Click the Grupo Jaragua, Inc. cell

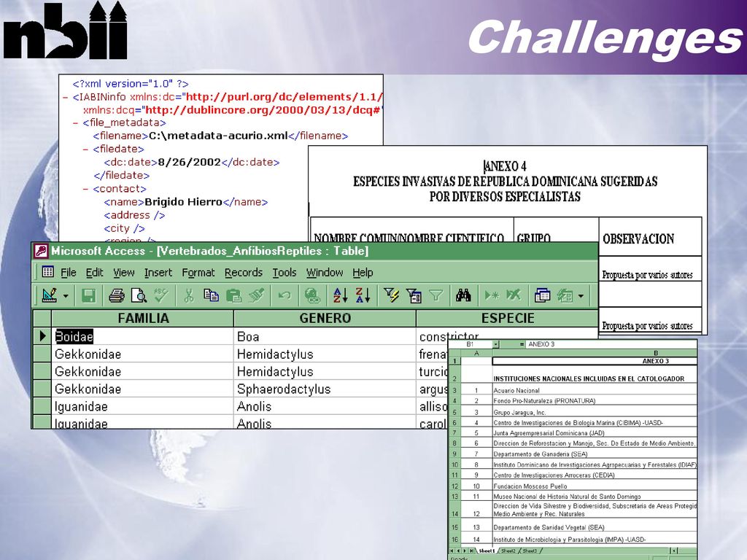[594, 413]
